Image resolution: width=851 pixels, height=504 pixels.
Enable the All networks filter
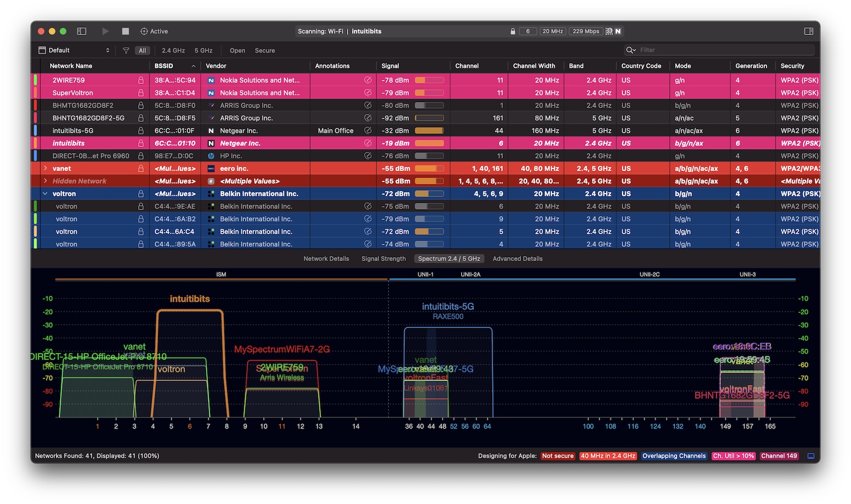coord(143,50)
